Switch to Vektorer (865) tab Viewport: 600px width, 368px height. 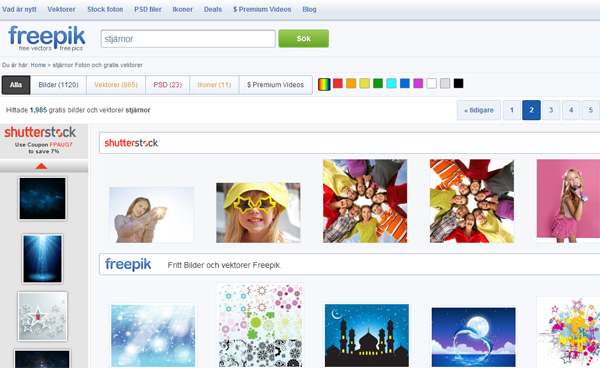[116, 85]
